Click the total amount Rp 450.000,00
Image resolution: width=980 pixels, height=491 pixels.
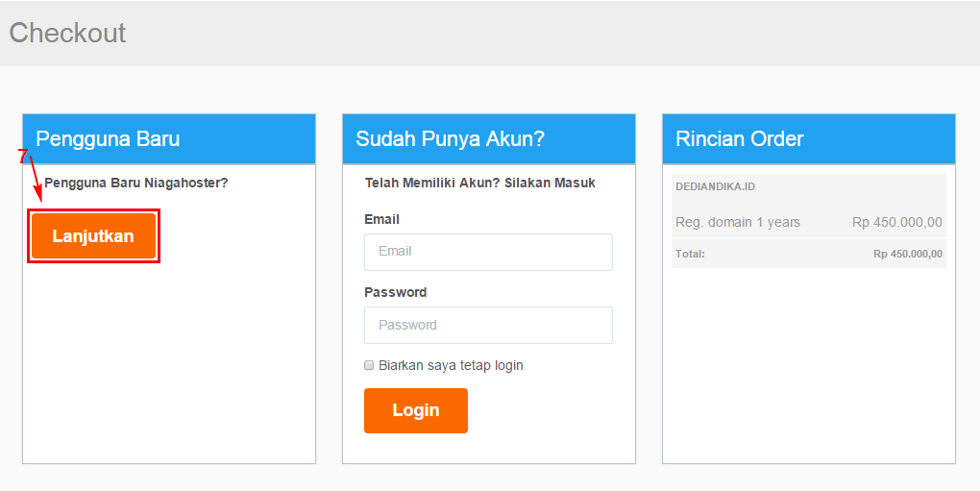pos(907,254)
